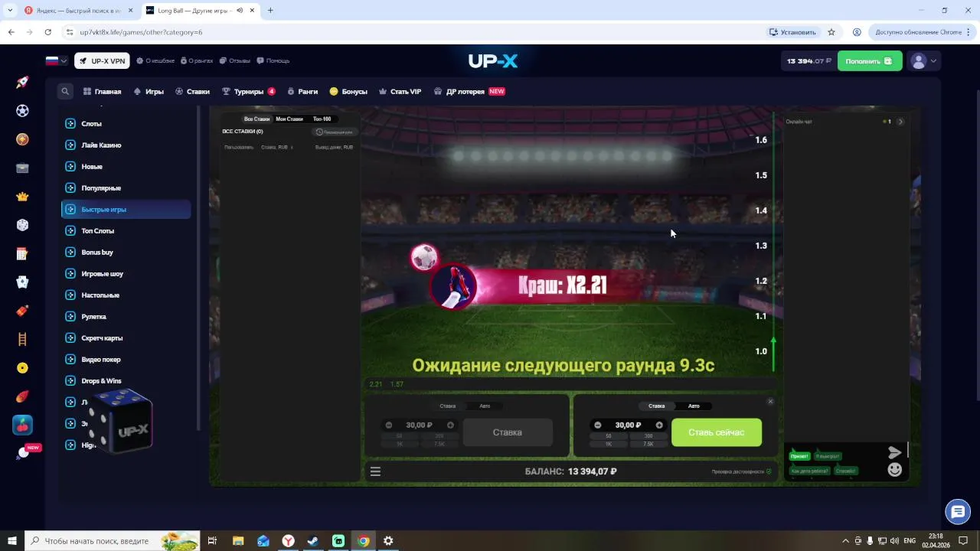Click the Windows taskbar search box
This screenshot has height=551, width=980.
click(113, 541)
